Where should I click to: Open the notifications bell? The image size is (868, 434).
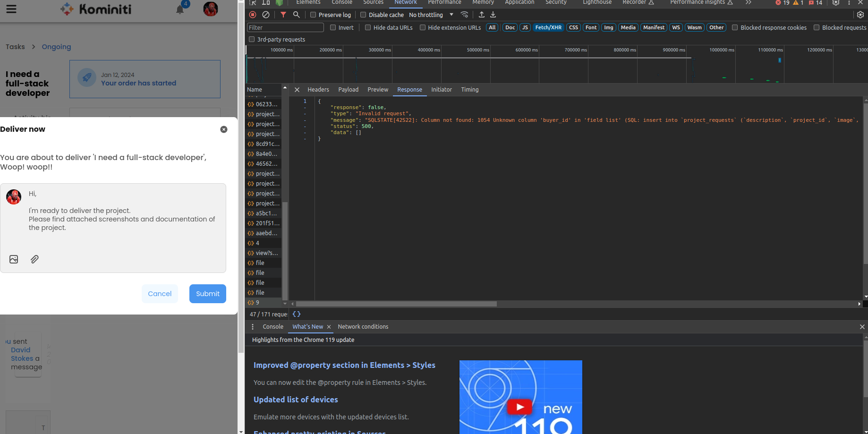pyautogui.click(x=180, y=9)
